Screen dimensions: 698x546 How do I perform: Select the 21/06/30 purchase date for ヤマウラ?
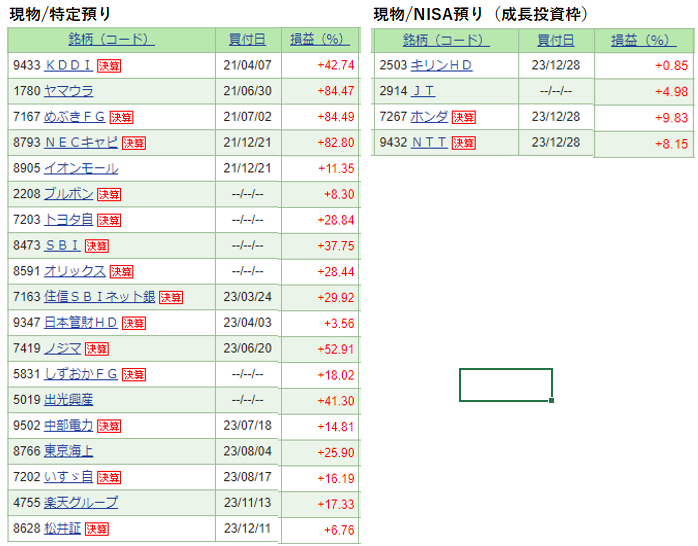(248, 91)
